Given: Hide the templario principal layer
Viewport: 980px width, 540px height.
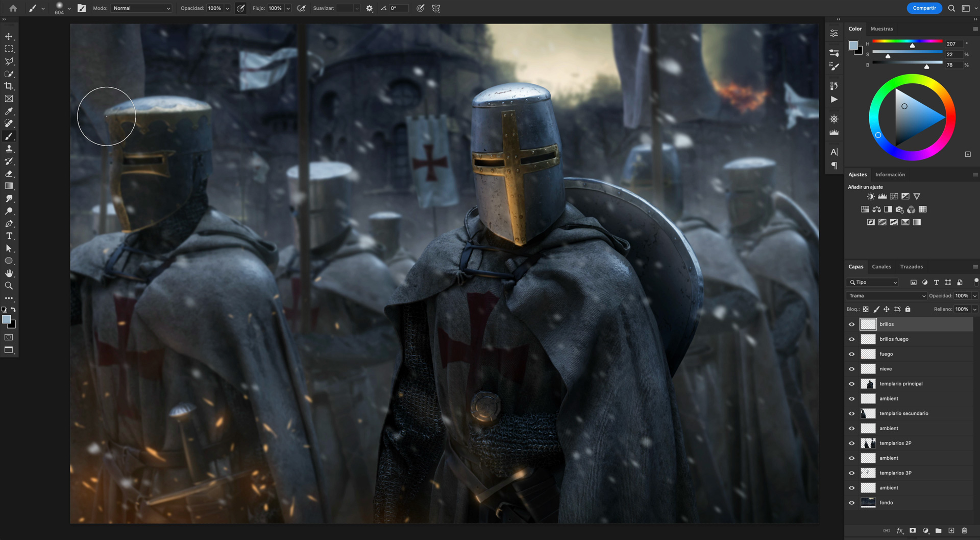Looking at the screenshot, I should click(851, 384).
